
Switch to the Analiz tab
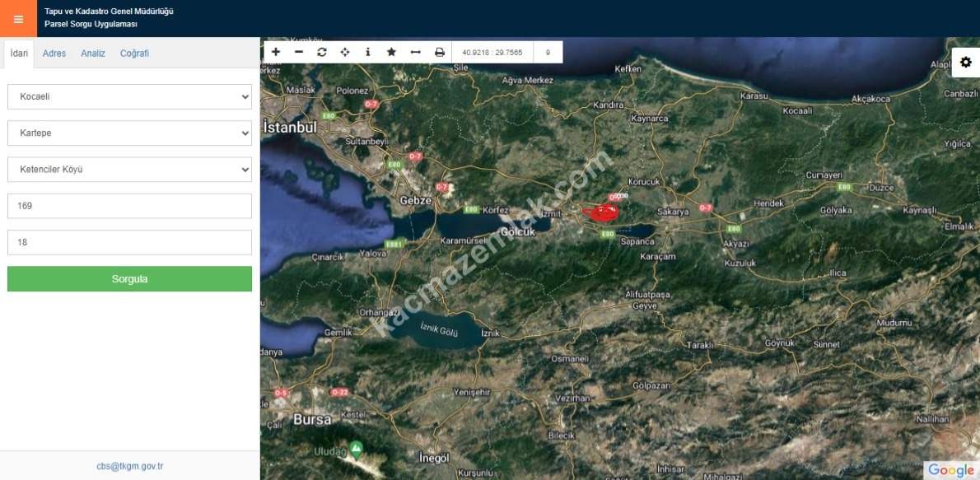click(93, 54)
